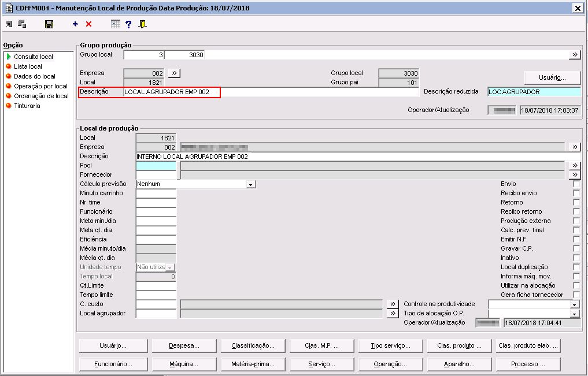Screen dimensions: 588x376
Task: Click the Funcionário button
Action: [x=113, y=364]
